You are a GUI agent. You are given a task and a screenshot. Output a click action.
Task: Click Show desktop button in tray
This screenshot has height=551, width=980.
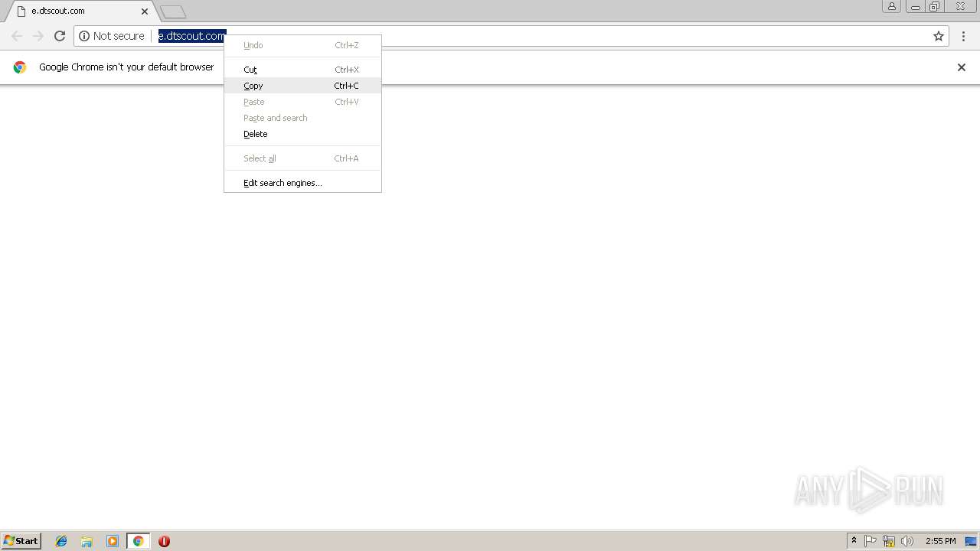click(x=971, y=541)
